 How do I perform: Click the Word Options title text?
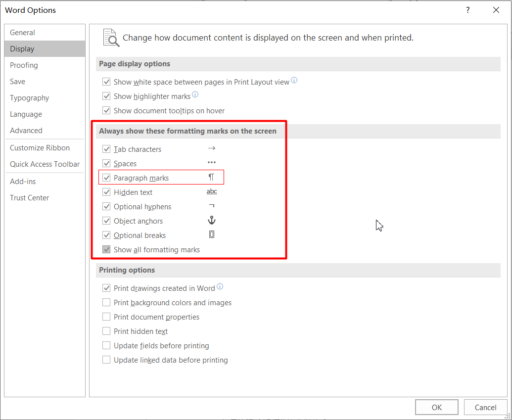point(30,10)
